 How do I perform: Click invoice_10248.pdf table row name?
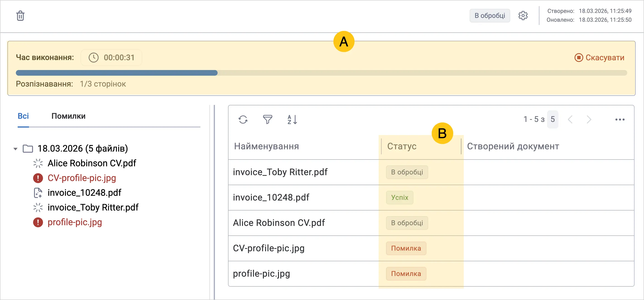(271, 197)
